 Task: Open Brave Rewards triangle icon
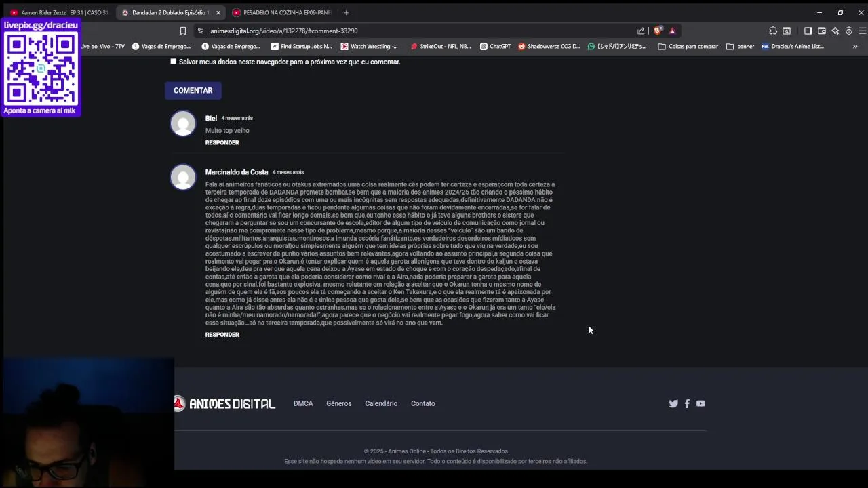coord(672,30)
